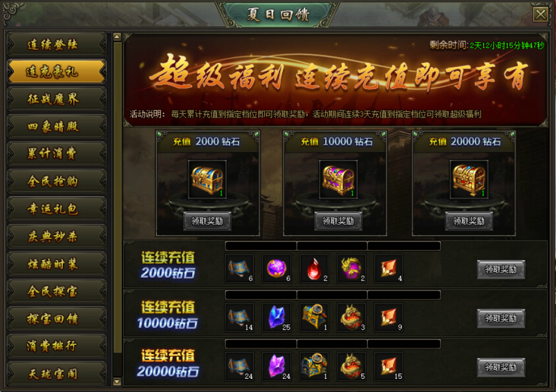Select the red blood drop reward icon
This screenshot has height=392, width=556.
pyautogui.click(x=314, y=268)
